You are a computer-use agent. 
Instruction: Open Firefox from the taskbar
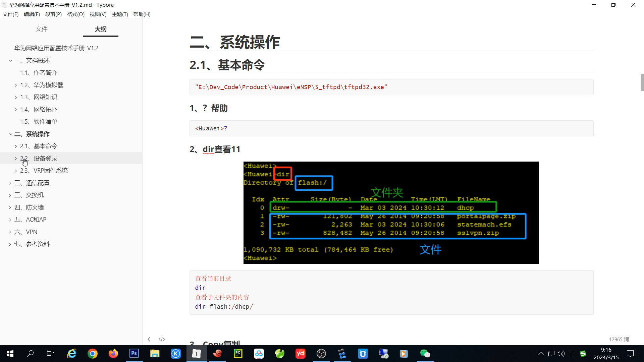(x=113, y=354)
